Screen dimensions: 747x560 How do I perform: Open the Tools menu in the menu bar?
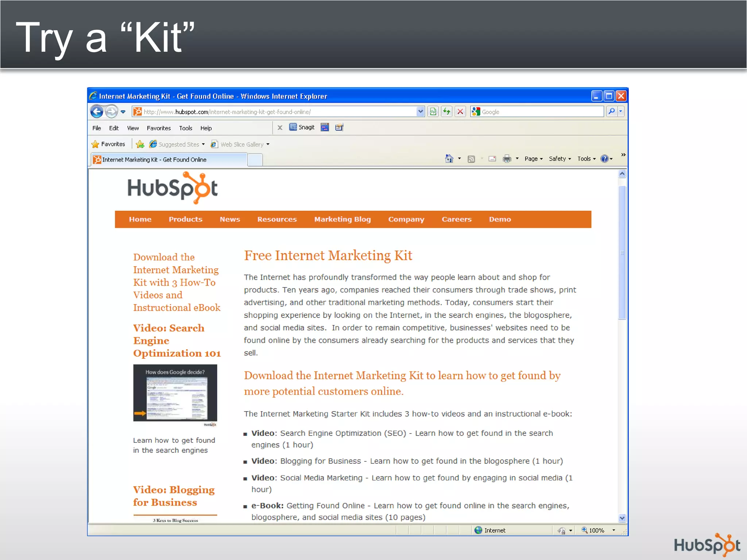point(186,128)
